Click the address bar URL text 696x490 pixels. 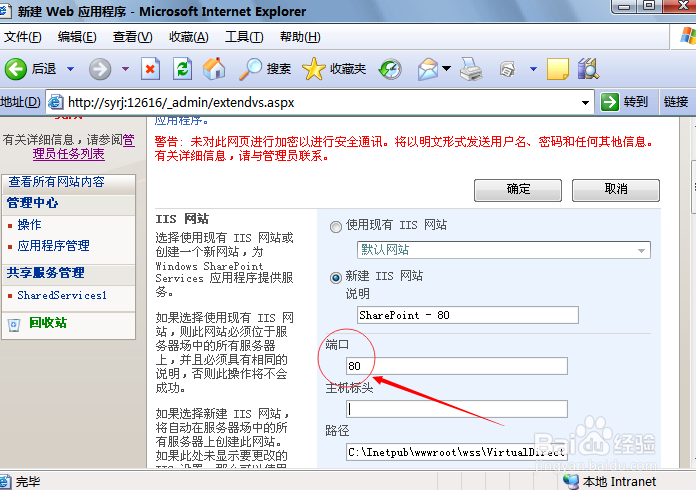[181, 103]
